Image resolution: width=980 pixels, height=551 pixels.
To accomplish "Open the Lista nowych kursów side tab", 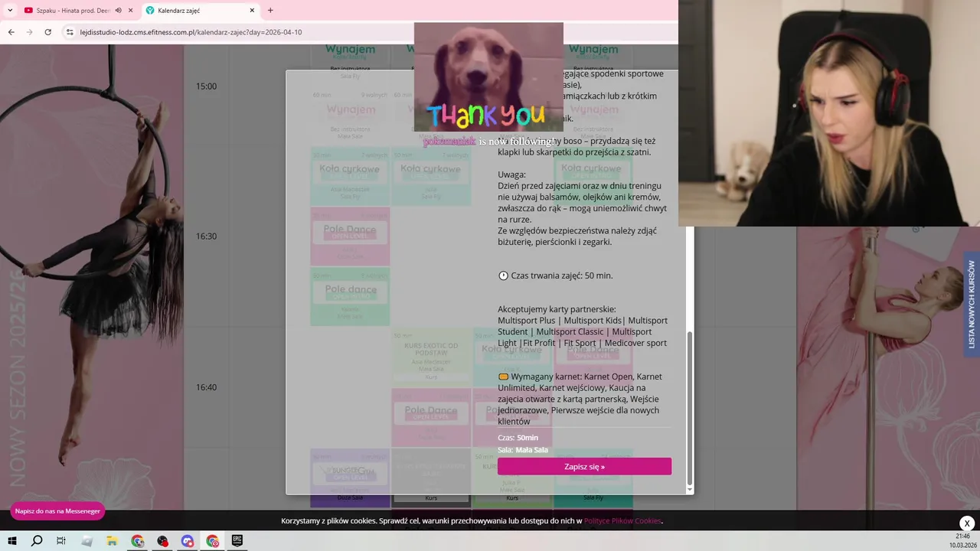I will (x=972, y=305).
